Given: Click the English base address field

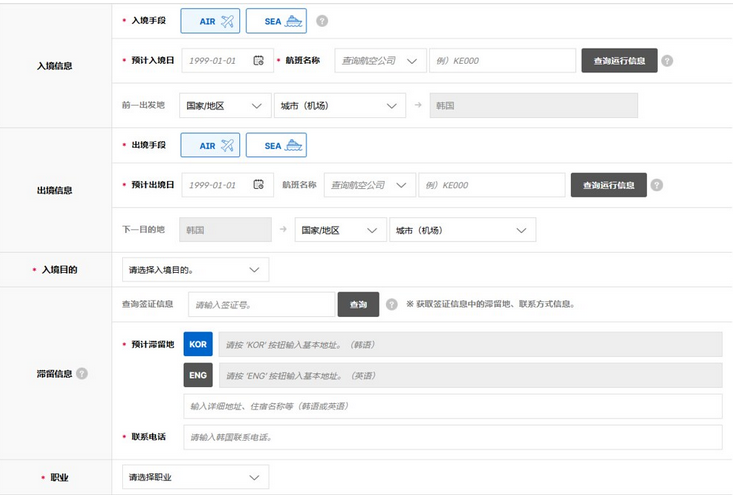Looking at the screenshot, I should pyautogui.click(x=471, y=375).
